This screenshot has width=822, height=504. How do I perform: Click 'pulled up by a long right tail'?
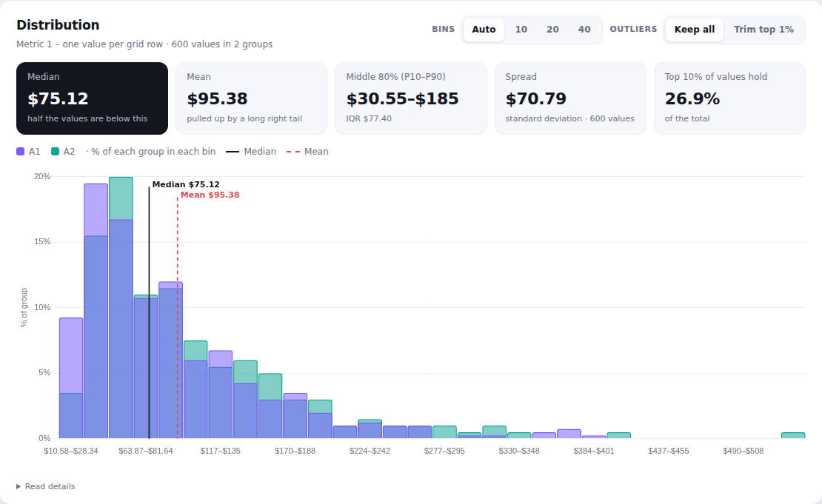click(244, 119)
